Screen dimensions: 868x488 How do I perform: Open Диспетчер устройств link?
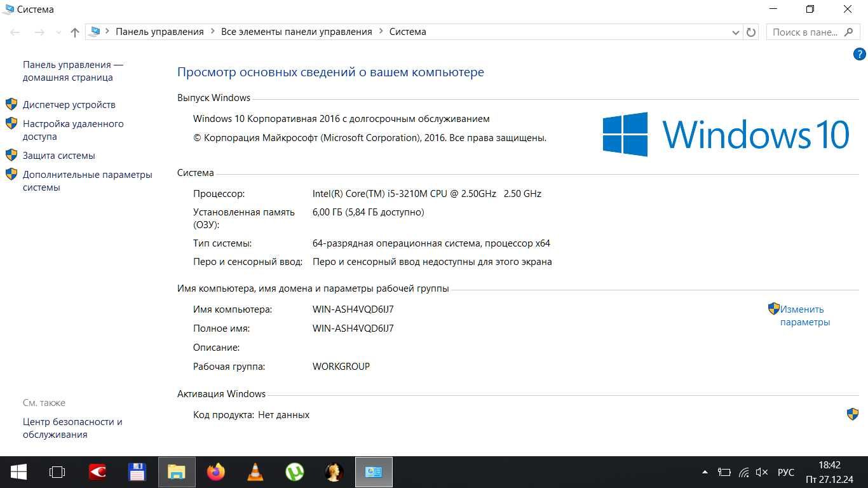point(69,105)
